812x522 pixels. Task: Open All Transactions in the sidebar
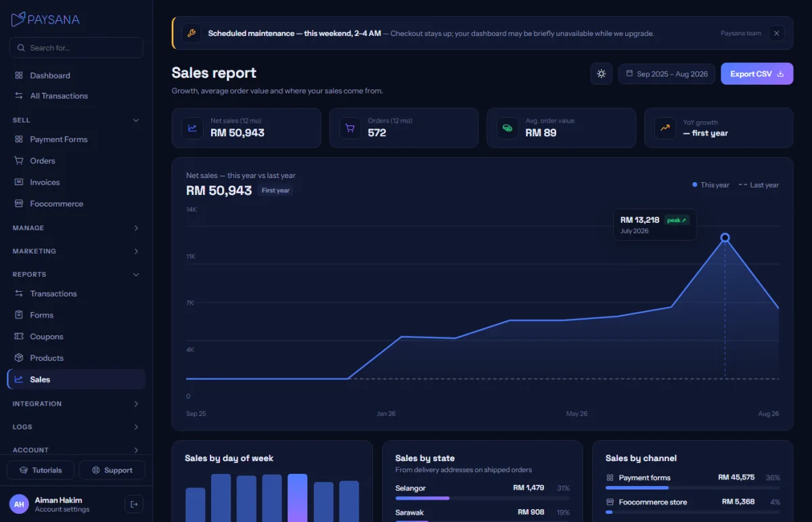coord(76,95)
